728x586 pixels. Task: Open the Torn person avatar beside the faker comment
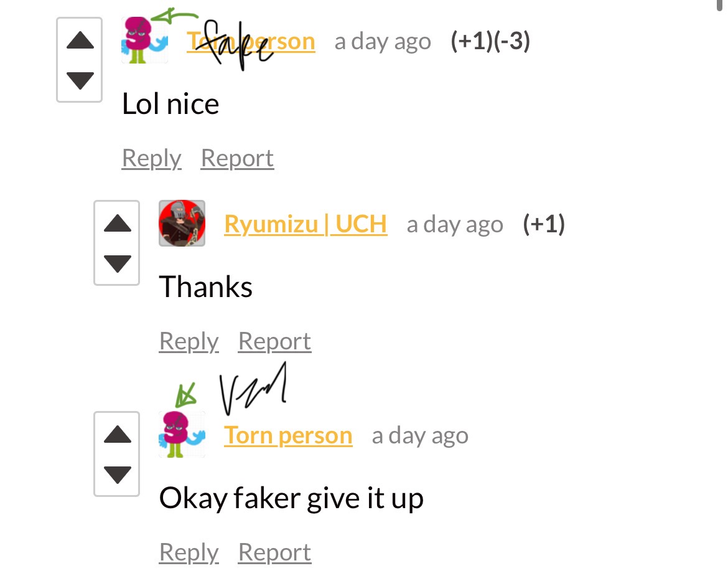coord(182,435)
